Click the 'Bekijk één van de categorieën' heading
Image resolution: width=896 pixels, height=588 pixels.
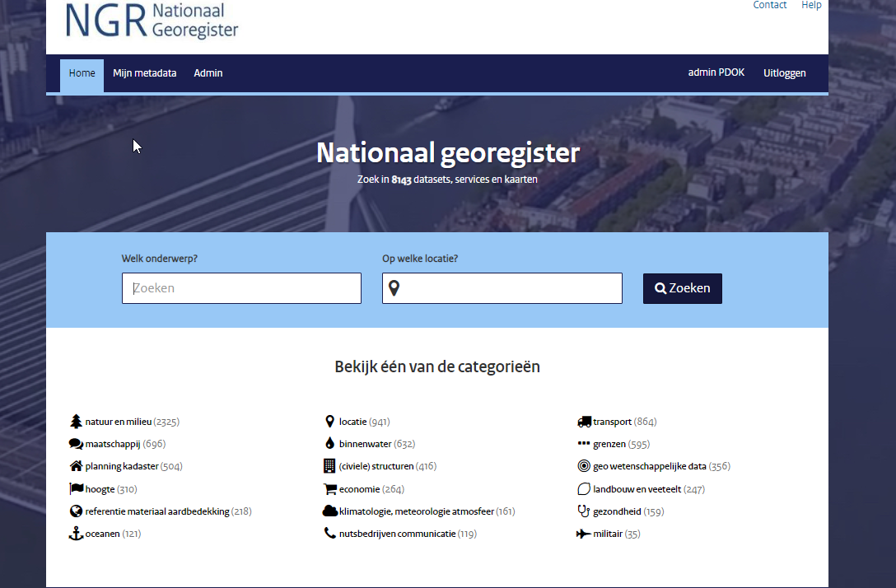pos(437,366)
